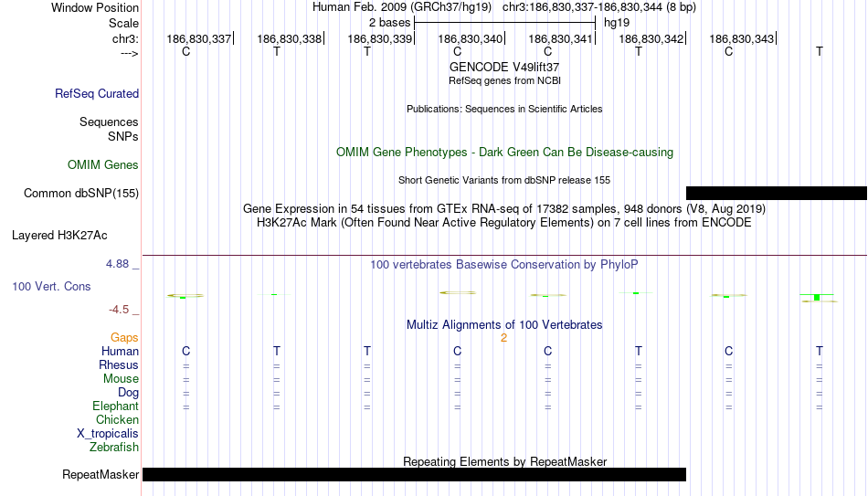Click the 100 vertebrates PhyloP conservation title
Image resolution: width=868 pixels, height=496 pixels.
point(504,265)
